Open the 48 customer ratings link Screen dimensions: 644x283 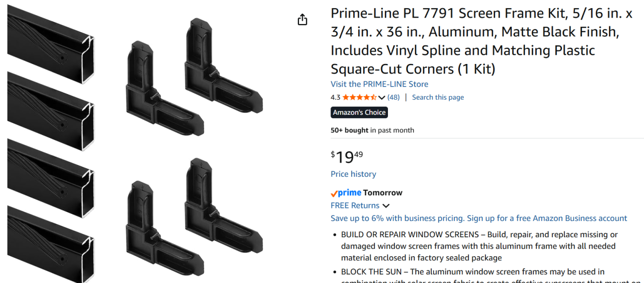(393, 97)
